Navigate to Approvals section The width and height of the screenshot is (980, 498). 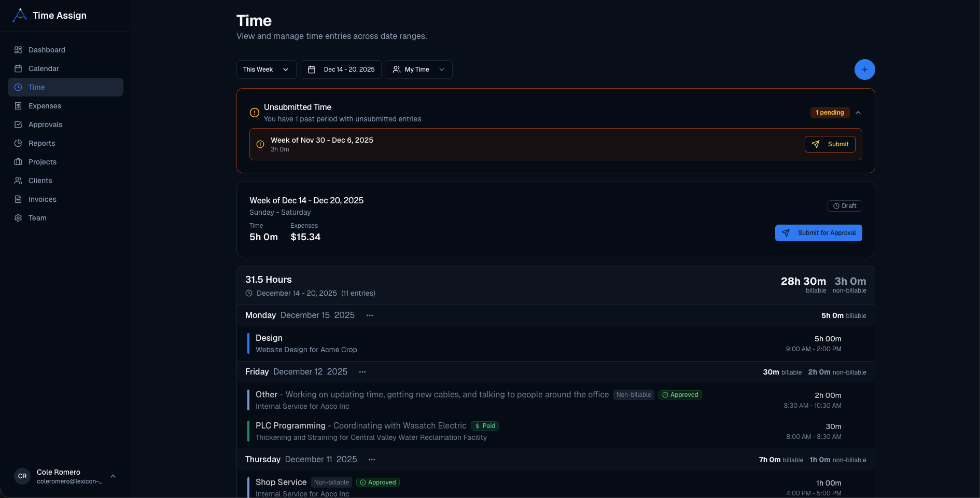point(45,125)
